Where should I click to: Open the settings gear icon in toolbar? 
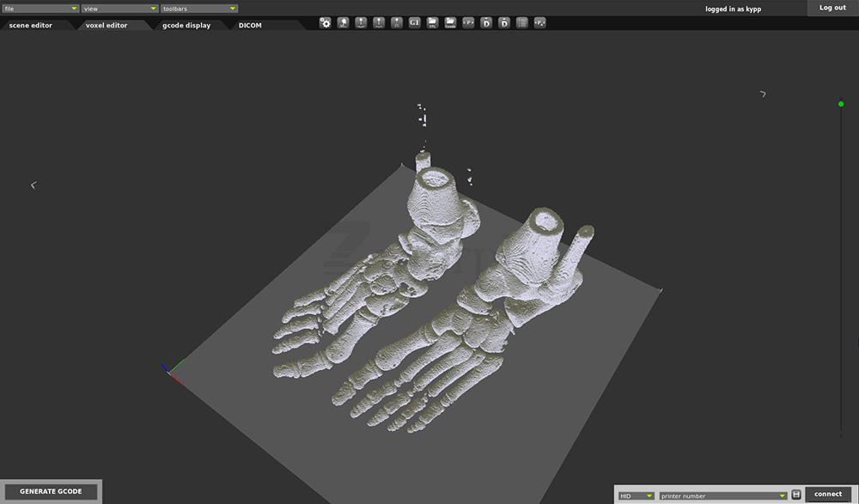[x=326, y=23]
